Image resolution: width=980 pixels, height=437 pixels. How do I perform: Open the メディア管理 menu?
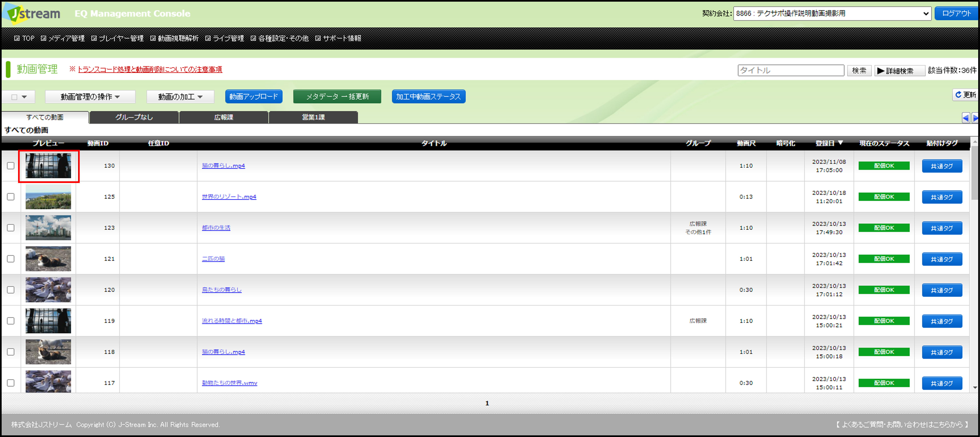coord(63,38)
